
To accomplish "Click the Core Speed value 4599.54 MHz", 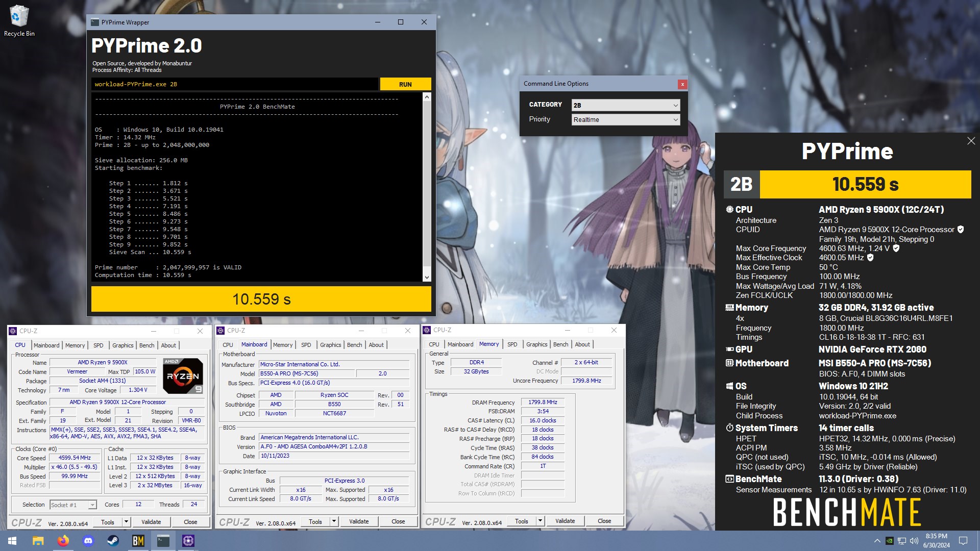I will coord(75,458).
